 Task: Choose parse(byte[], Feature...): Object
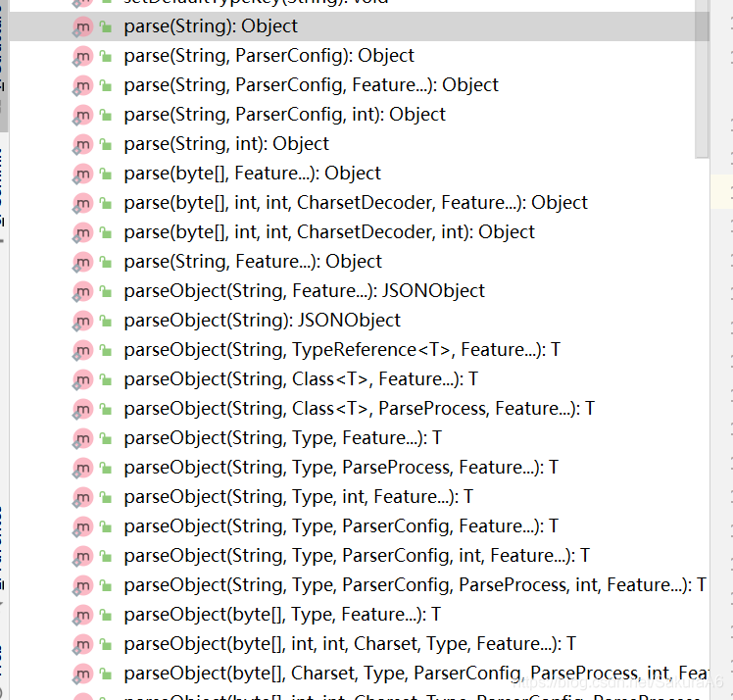tap(253, 174)
